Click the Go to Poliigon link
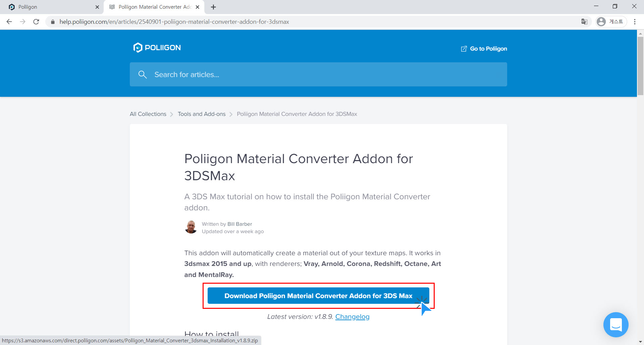644x345 pixels. [484, 49]
